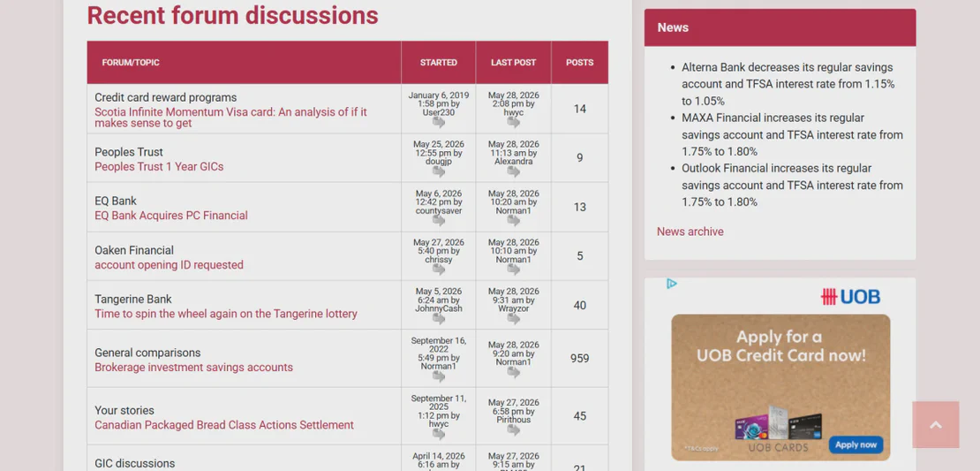Screen dimensions: 980x471
Task: Open the News archive link
Action: [x=690, y=232]
